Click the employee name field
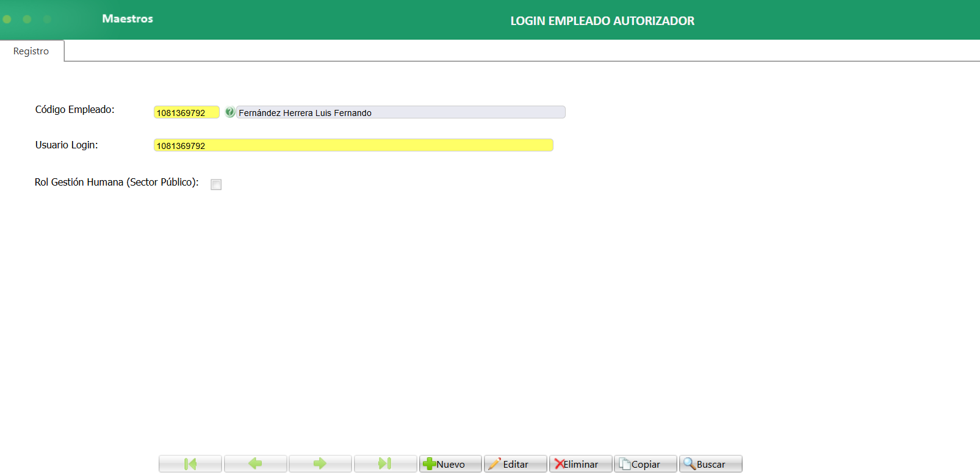 click(x=401, y=112)
